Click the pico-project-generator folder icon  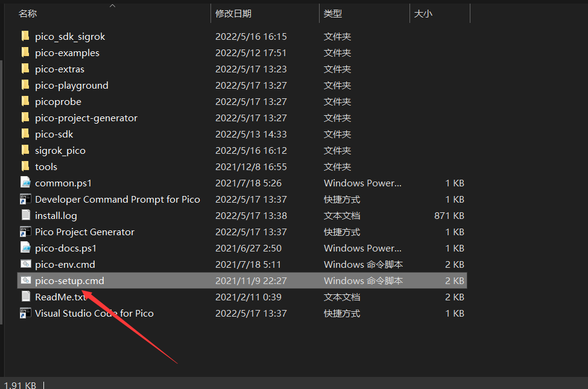coord(25,118)
